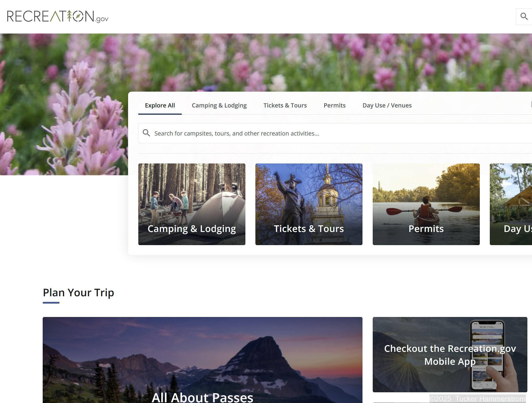Click the Tucker Hammerstrom copyright watermark
The width and height of the screenshot is (532, 403).
(477, 399)
